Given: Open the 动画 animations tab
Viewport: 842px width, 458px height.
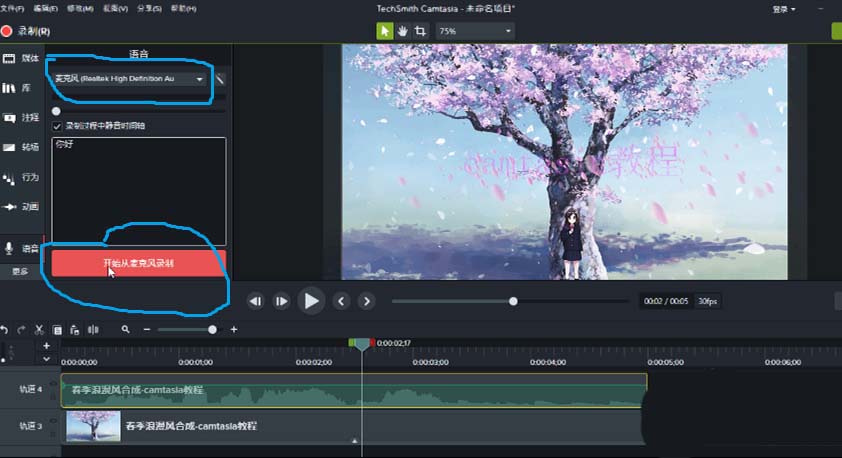Looking at the screenshot, I should coord(21,206).
